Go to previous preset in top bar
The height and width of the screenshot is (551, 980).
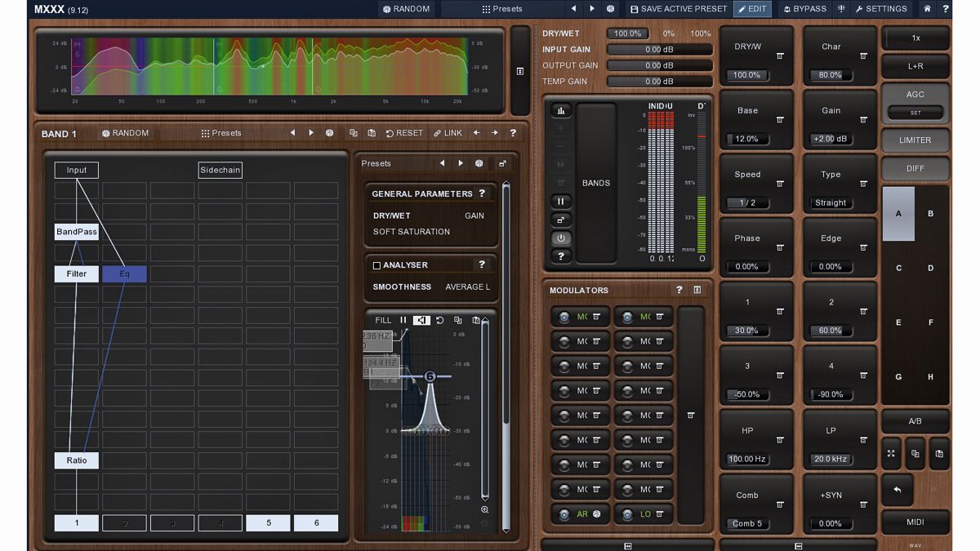pyautogui.click(x=573, y=9)
